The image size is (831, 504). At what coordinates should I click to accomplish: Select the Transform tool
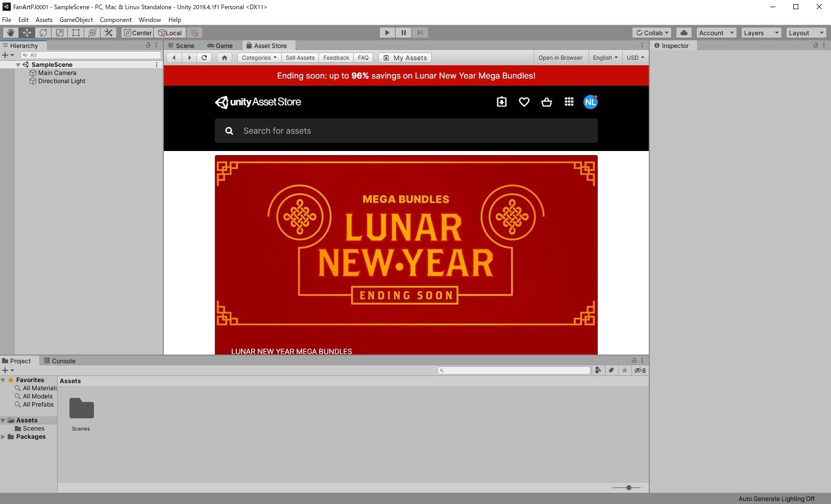pos(92,33)
